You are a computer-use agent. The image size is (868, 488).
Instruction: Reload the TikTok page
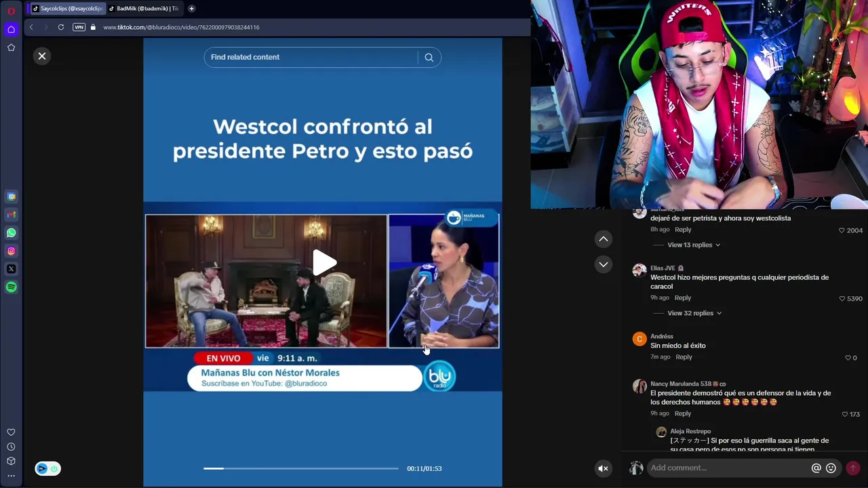[x=61, y=27]
